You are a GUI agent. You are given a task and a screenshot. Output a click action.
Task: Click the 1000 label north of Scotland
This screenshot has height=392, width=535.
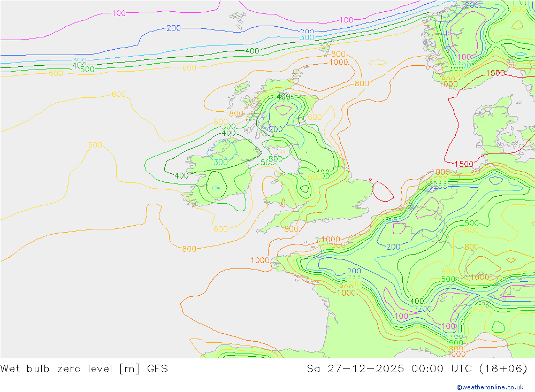(339, 62)
